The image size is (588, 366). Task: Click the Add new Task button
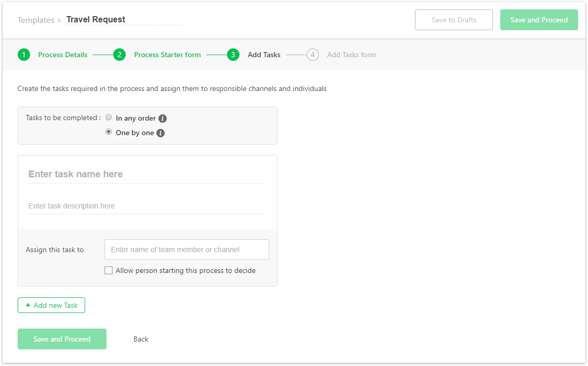coord(51,305)
